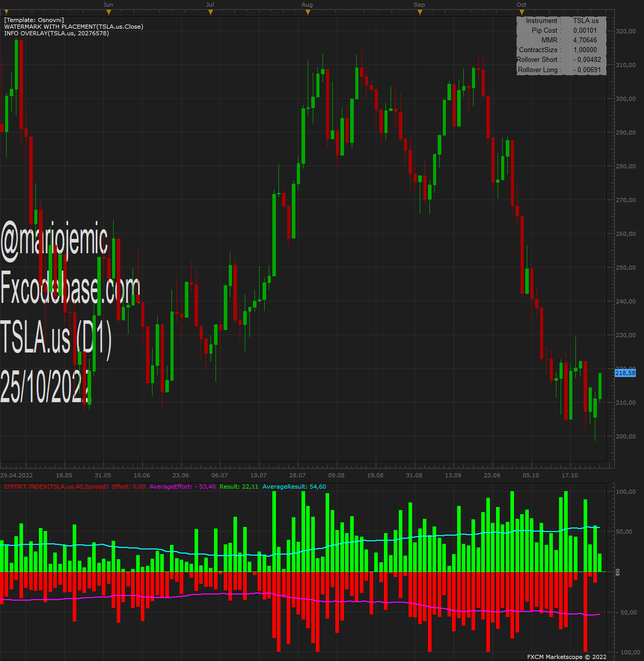Click the 10.06 date axis label
This screenshot has width=644, height=661.
point(142,475)
